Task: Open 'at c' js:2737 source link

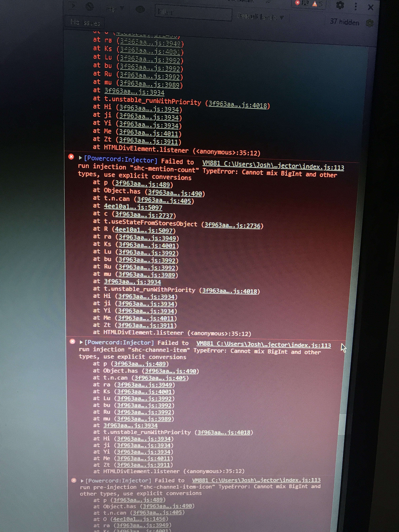Action: coord(144,215)
